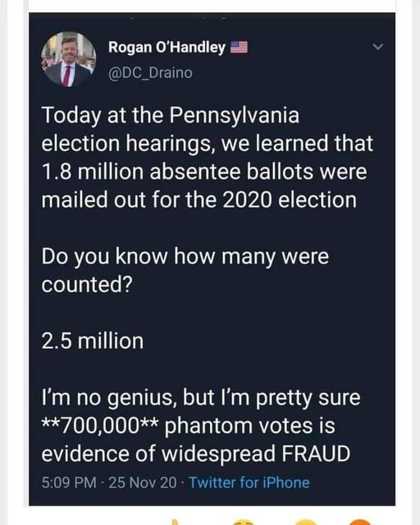Visit the @DC_Draino handle
The image size is (420, 525).
coord(150,73)
